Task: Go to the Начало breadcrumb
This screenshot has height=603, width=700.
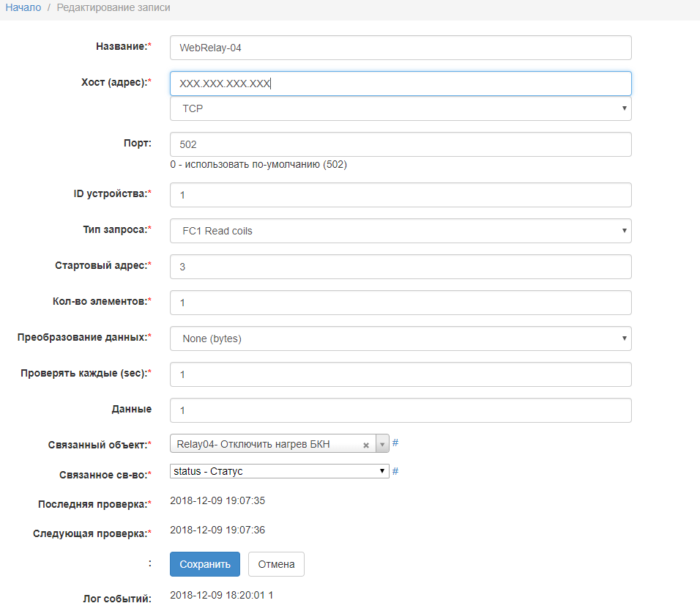Action: (23, 7)
